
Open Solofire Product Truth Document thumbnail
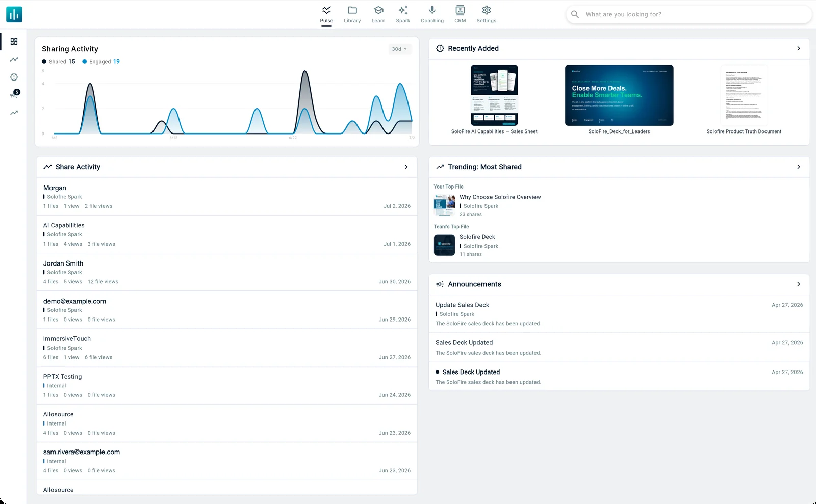pyautogui.click(x=744, y=95)
